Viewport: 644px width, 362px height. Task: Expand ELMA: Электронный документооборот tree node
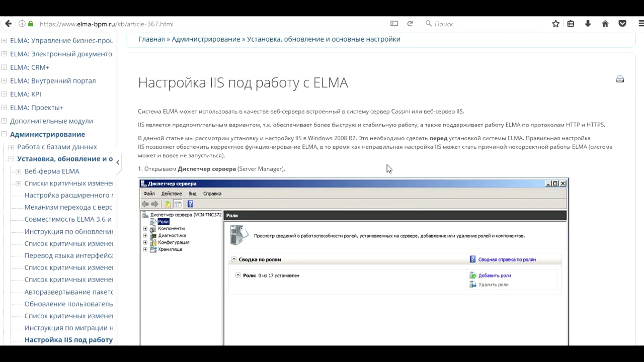coord(4,54)
